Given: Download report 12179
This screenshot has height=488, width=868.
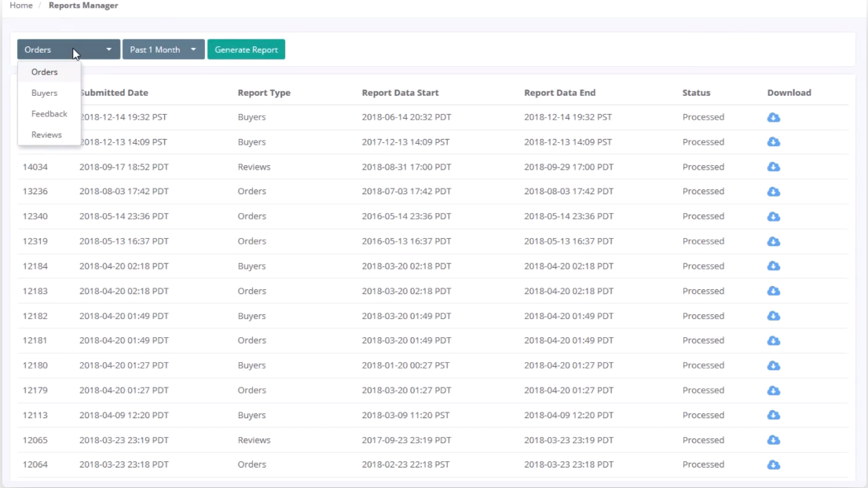Looking at the screenshot, I should [773, 391].
